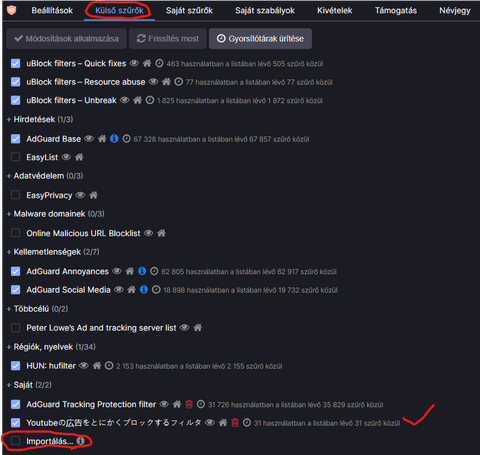
Task: Switch to Saját szűrők tab
Action: click(x=189, y=11)
